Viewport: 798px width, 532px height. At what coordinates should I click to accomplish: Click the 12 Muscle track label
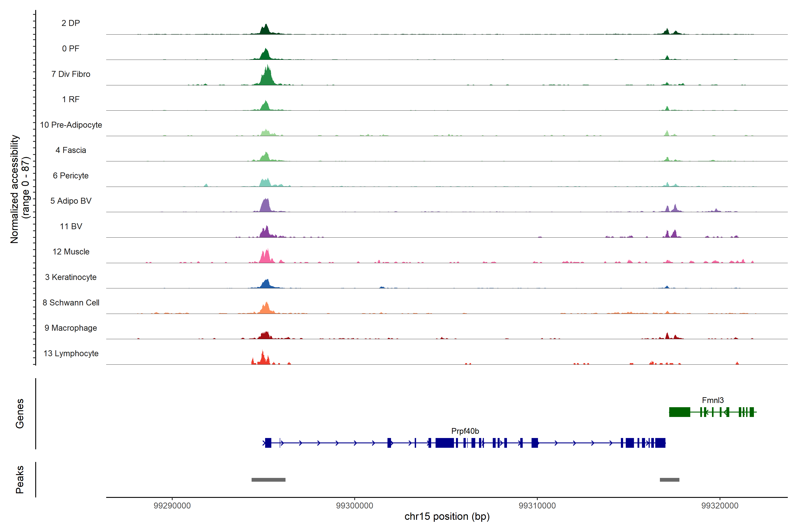pyautogui.click(x=71, y=252)
